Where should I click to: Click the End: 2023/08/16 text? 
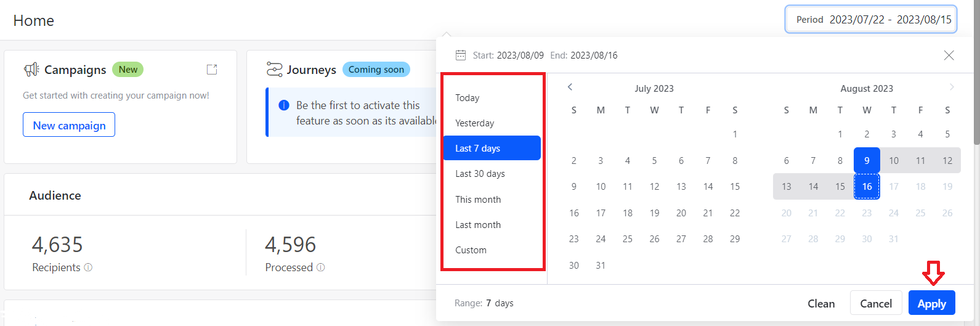pyautogui.click(x=584, y=55)
